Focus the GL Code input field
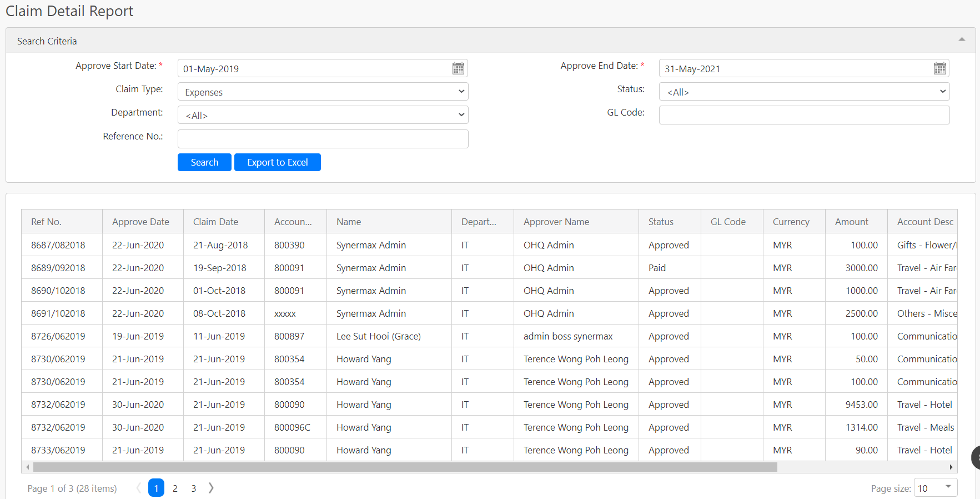 (804, 115)
